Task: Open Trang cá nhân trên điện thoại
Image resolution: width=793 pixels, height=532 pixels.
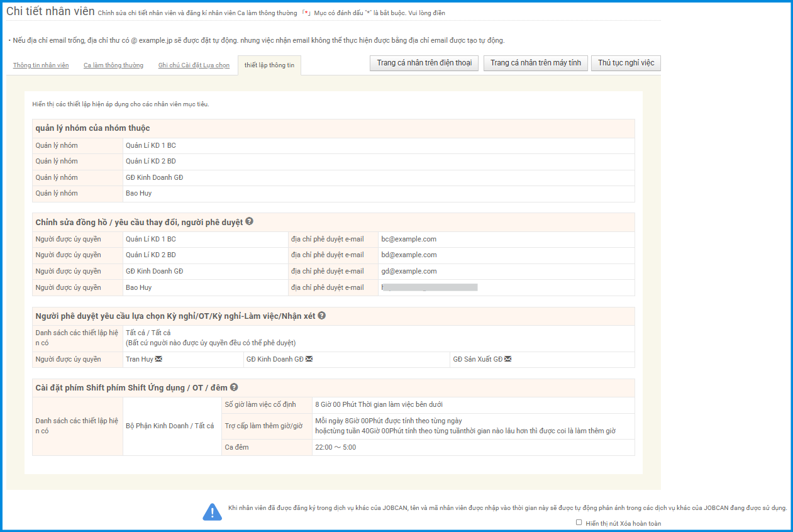Action: click(424, 63)
